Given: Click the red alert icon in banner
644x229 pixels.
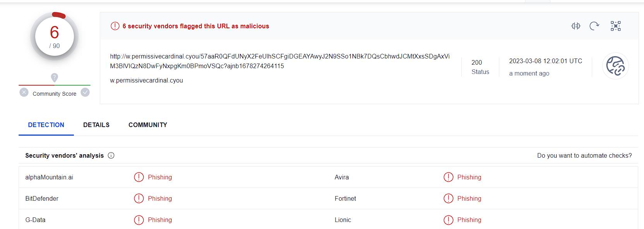Looking at the screenshot, I should click(115, 26).
